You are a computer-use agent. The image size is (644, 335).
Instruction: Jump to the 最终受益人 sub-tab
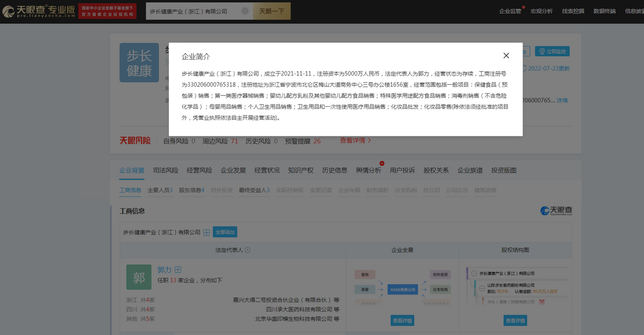click(x=254, y=190)
